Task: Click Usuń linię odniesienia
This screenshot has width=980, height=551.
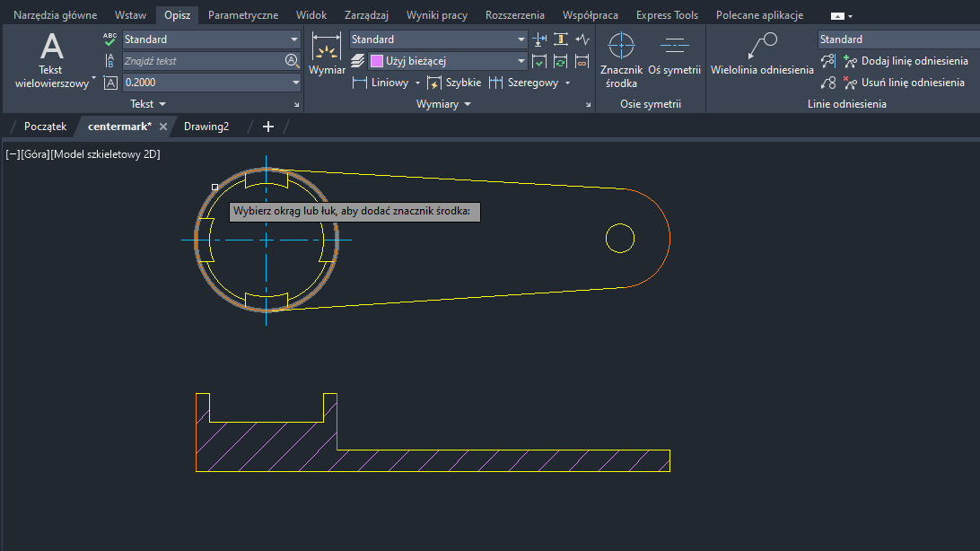Action: [904, 83]
